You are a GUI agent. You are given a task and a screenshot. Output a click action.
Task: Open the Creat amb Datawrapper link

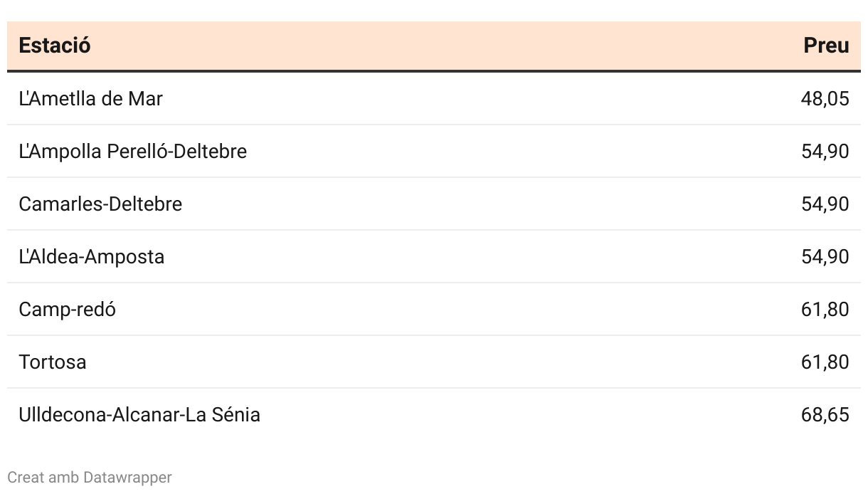(x=90, y=477)
